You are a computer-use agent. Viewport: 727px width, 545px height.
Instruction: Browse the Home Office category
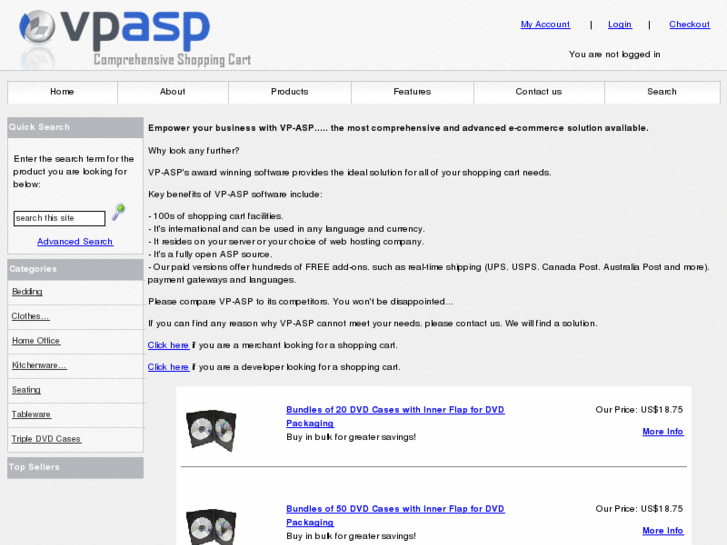coord(36,341)
